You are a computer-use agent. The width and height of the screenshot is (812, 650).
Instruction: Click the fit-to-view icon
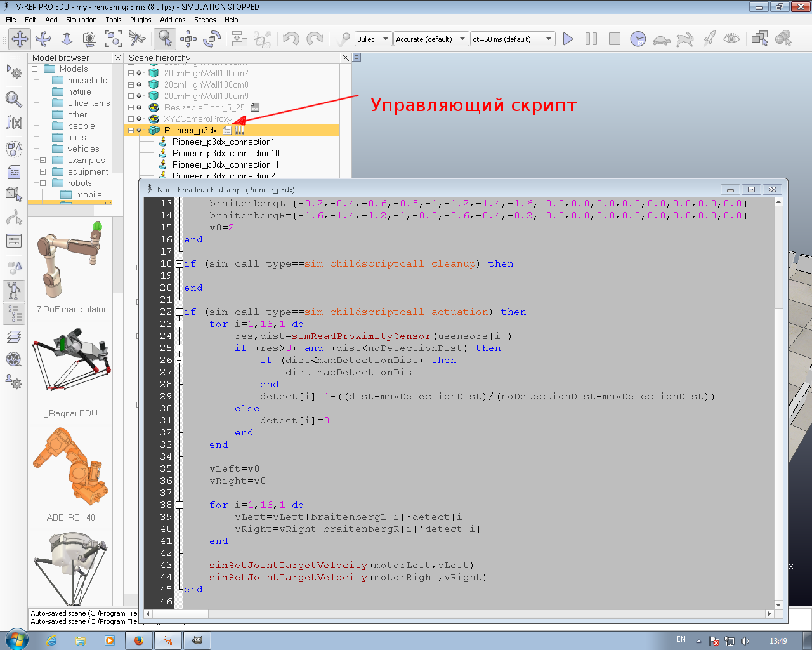[114, 39]
